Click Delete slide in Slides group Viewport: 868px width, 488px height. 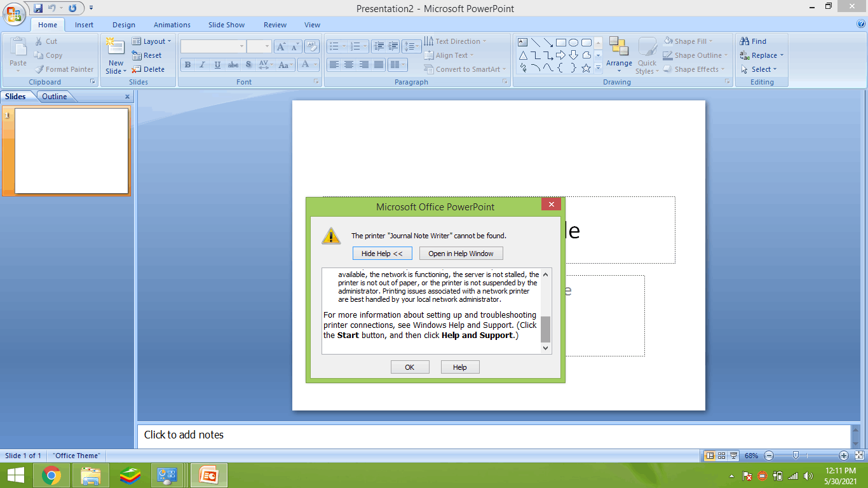(x=148, y=69)
